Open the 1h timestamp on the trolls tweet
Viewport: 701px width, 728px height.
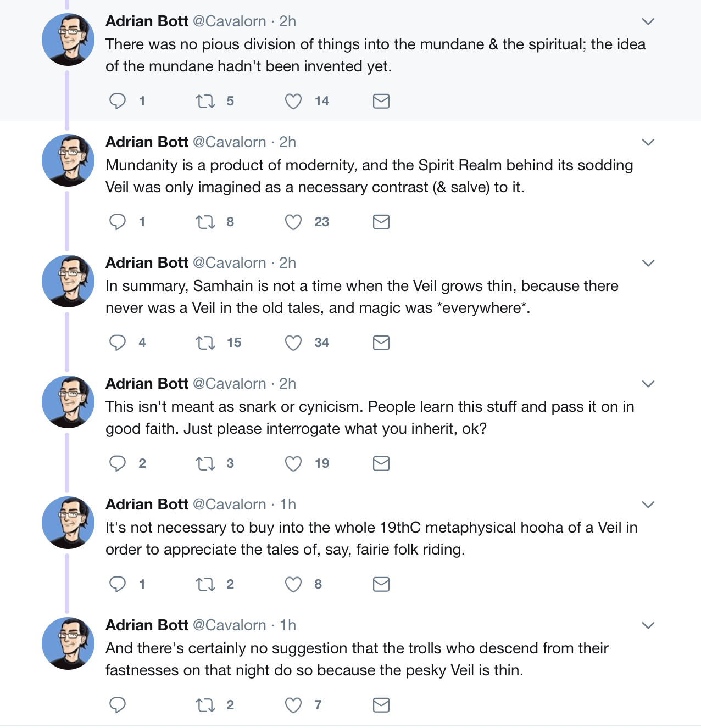click(x=288, y=625)
